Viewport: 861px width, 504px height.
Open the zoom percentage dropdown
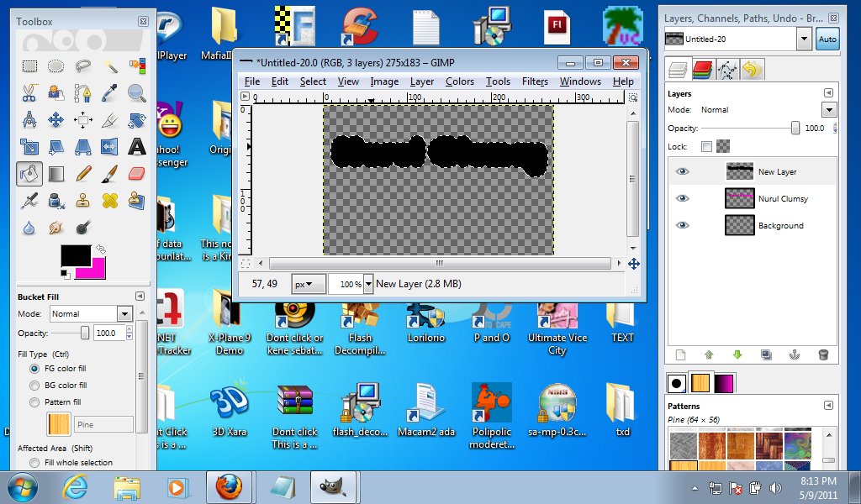pyautogui.click(x=368, y=284)
